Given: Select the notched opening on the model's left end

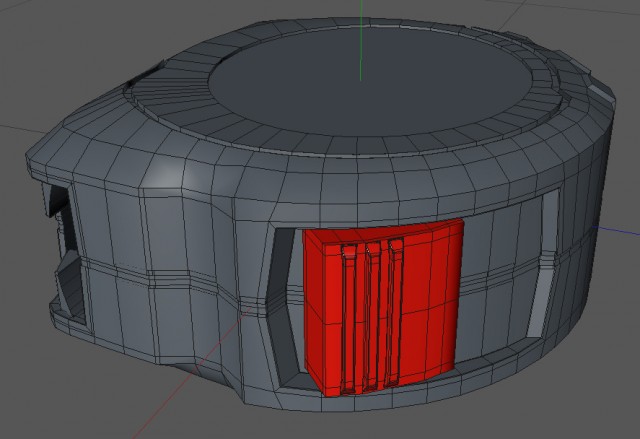Looking at the screenshot, I should tap(65, 253).
